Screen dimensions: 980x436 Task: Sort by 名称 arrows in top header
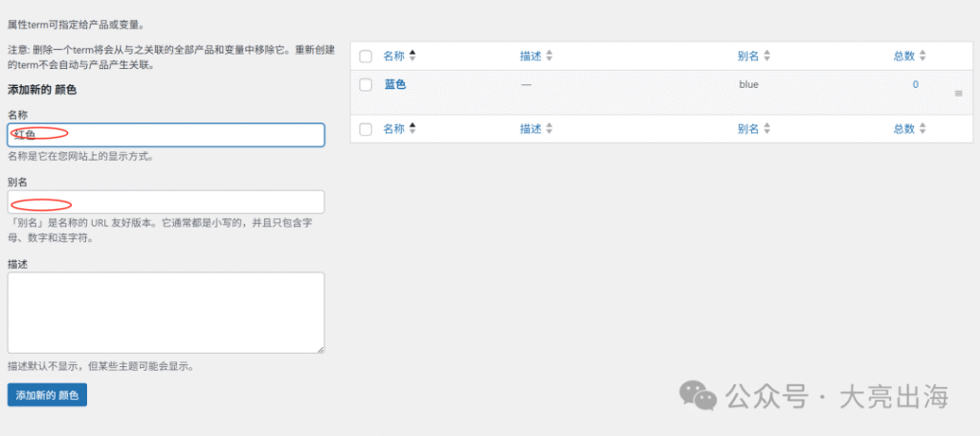[412, 56]
